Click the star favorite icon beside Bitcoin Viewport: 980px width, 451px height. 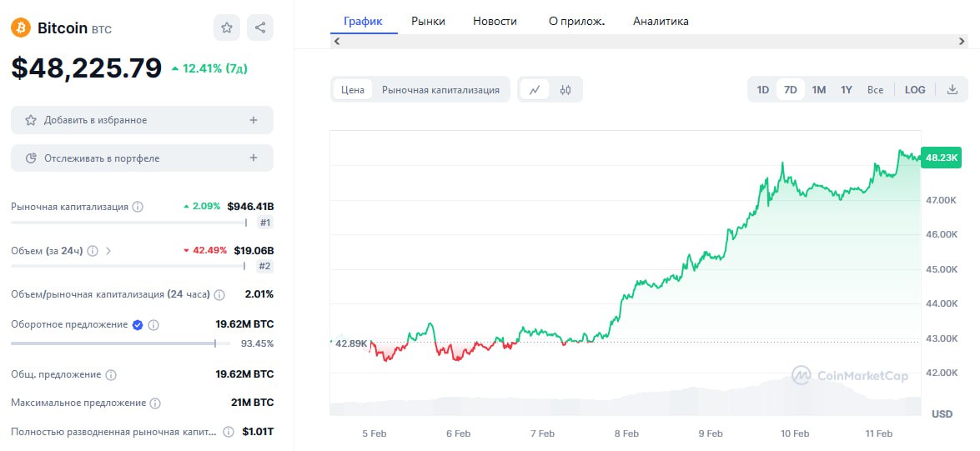[x=227, y=28]
